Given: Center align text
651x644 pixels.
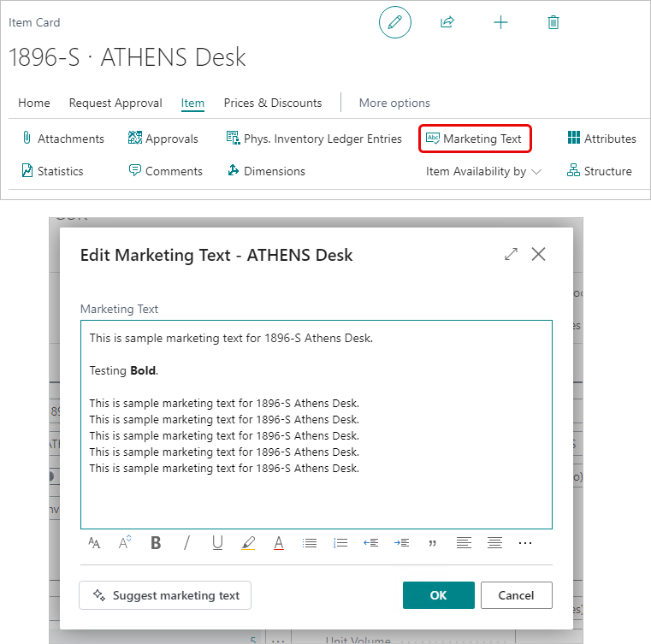Looking at the screenshot, I should [x=494, y=543].
